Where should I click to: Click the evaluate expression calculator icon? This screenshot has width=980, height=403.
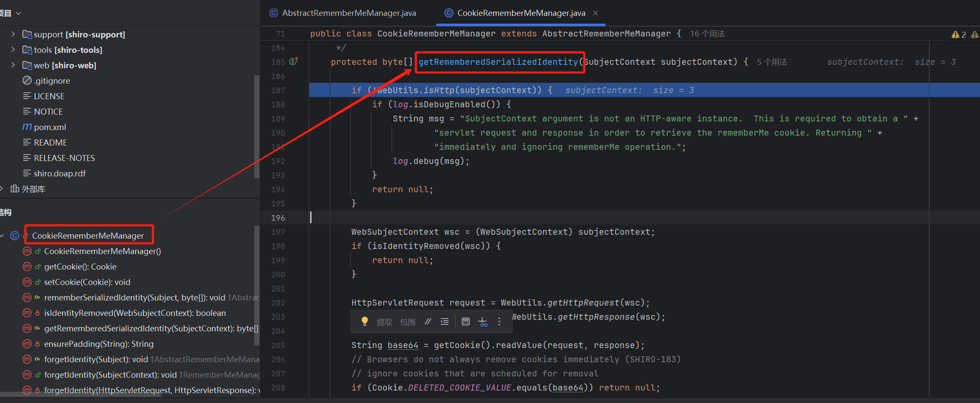click(465, 321)
